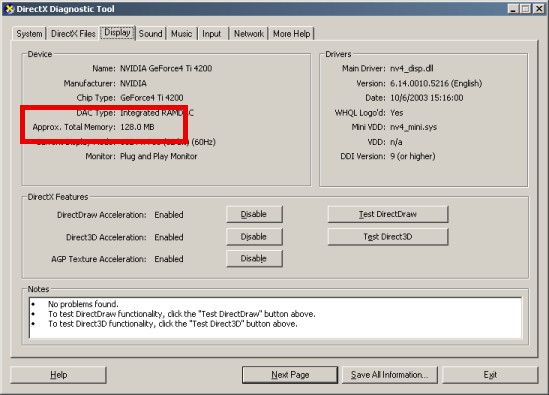Image resolution: width=549 pixels, height=395 pixels.
Task: Click the version 6.14.0010.5216 value
Action: pyautogui.click(x=436, y=83)
